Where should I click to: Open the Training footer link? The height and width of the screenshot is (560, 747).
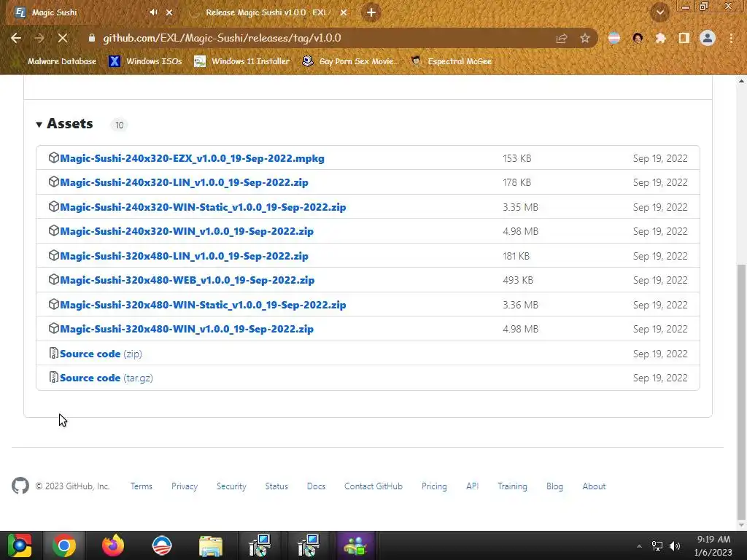pos(513,486)
